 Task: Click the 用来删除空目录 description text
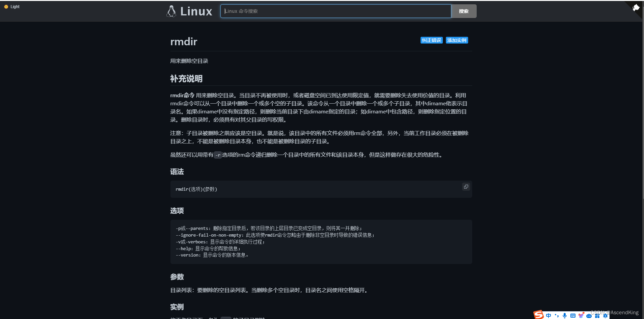[x=189, y=61]
